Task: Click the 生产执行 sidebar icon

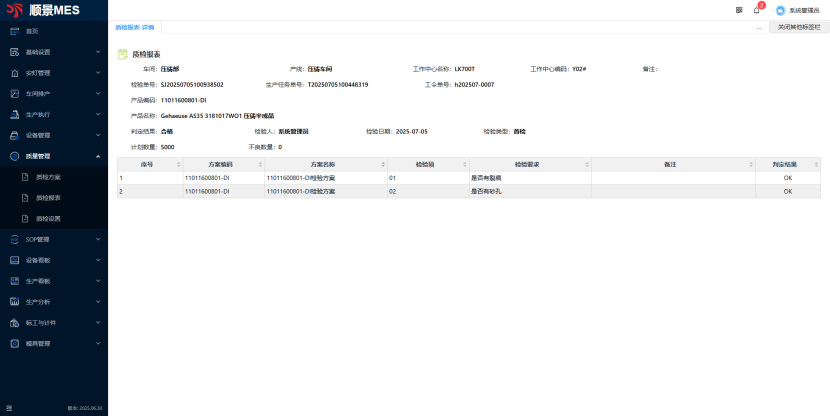Action: tap(14, 114)
